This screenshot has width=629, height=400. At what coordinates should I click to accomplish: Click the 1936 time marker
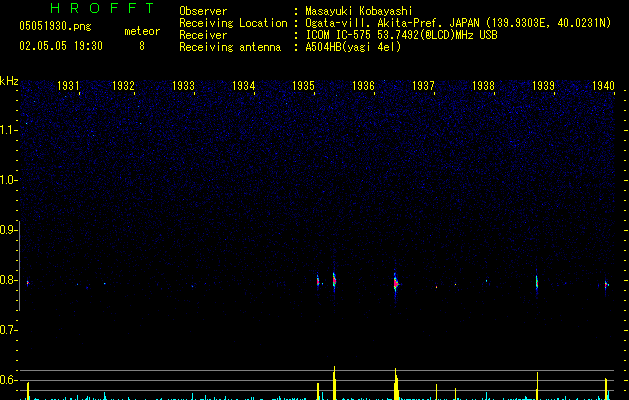(363, 85)
